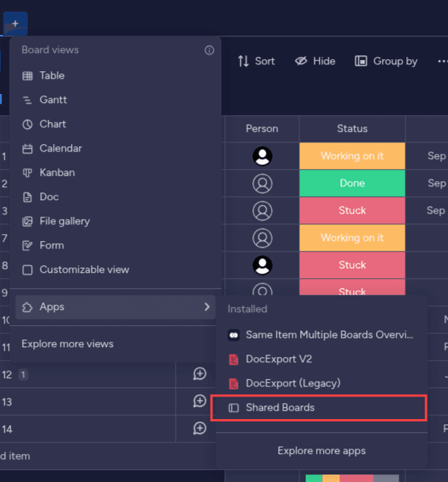Open the Board views info icon

tap(209, 50)
